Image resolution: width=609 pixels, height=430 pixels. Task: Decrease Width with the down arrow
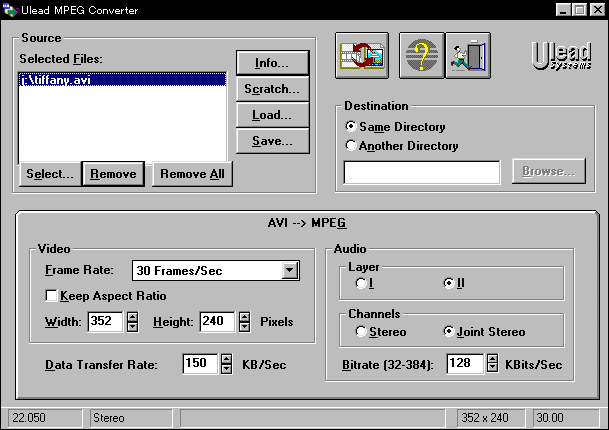pyautogui.click(x=132, y=327)
